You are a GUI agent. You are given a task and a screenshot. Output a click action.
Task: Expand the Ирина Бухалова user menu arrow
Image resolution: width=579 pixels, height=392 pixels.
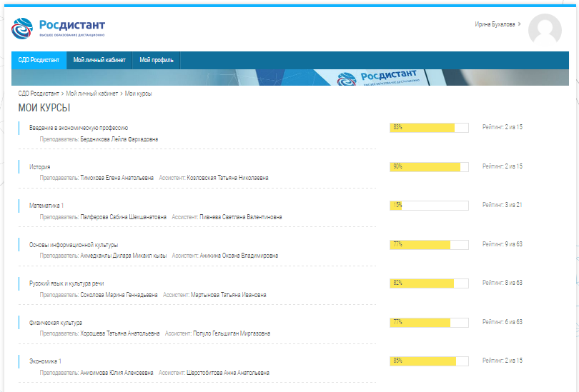(x=520, y=24)
